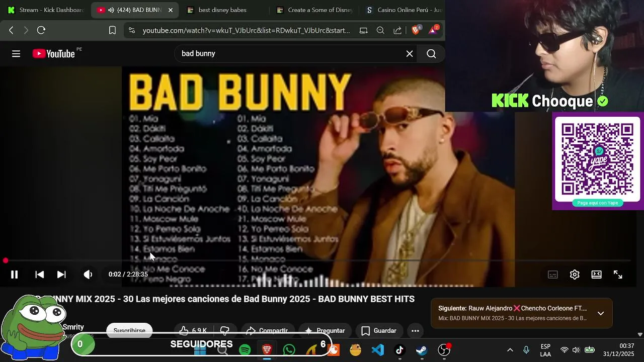Show hidden system tray icons chevron
Image resolution: width=644 pixels, height=362 pixels.
point(510,350)
